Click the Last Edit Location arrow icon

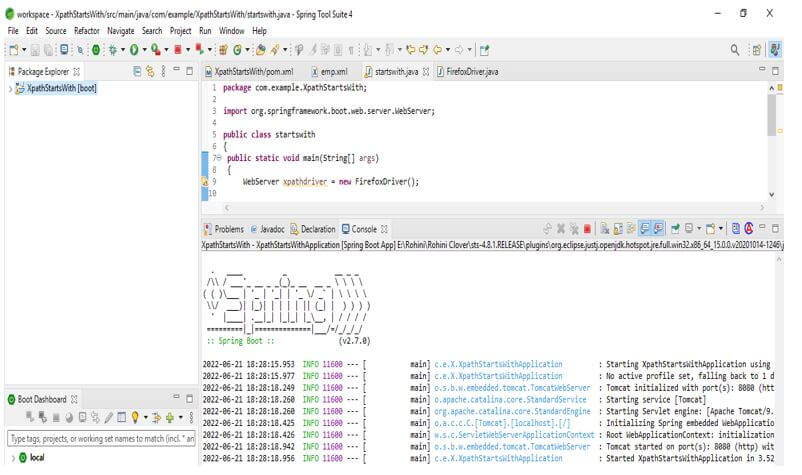coord(410,50)
